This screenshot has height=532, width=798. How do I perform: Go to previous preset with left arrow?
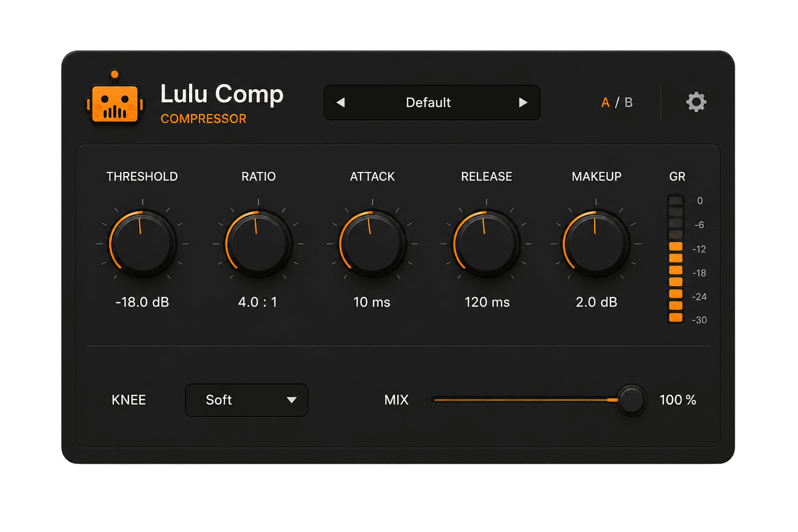pyautogui.click(x=341, y=102)
